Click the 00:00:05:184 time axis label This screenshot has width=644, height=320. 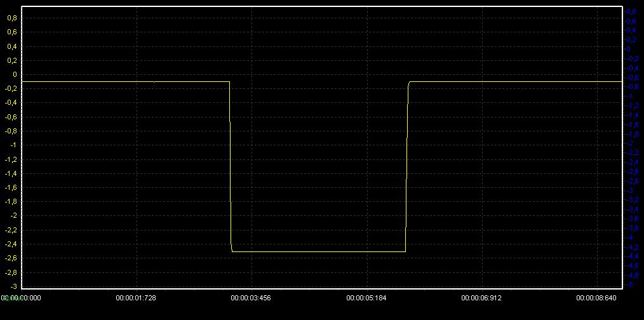(366, 297)
